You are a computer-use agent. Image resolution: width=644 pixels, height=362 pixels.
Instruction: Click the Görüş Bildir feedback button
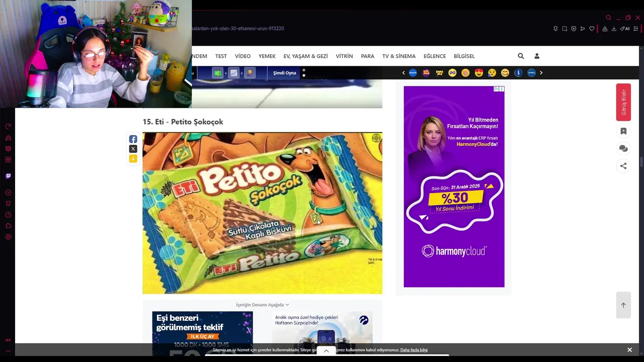(x=623, y=102)
